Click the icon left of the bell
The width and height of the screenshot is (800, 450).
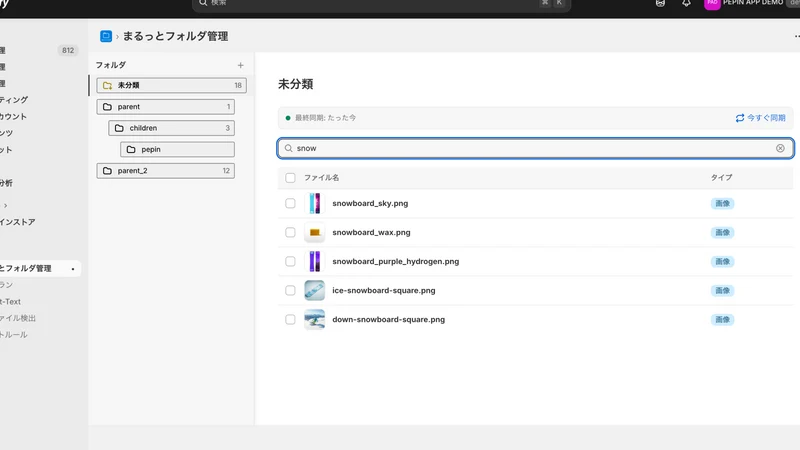click(660, 3)
